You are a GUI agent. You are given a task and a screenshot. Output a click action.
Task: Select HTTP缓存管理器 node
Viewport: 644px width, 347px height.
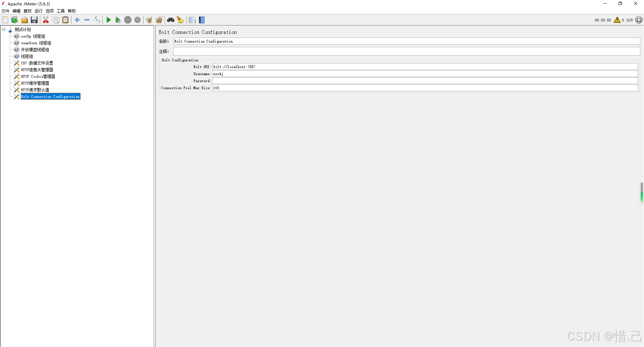35,83
